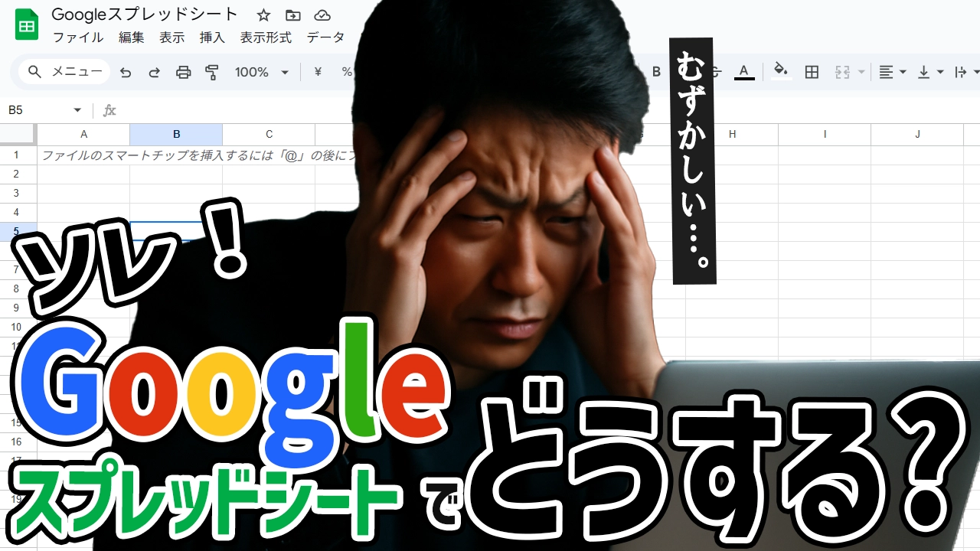The width and height of the screenshot is (980, 551).
Task: Select the column C header
Action: [x=269, y=135]
